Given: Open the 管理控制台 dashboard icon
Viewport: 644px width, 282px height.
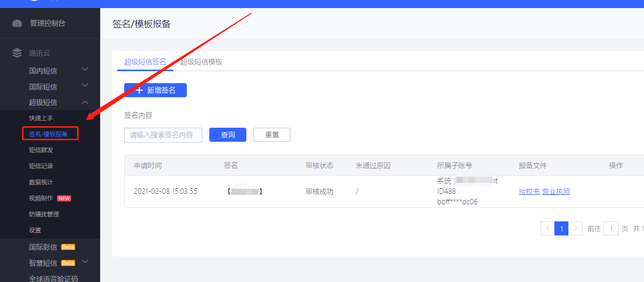Looking at the screenshot, I should click(18, 24).
